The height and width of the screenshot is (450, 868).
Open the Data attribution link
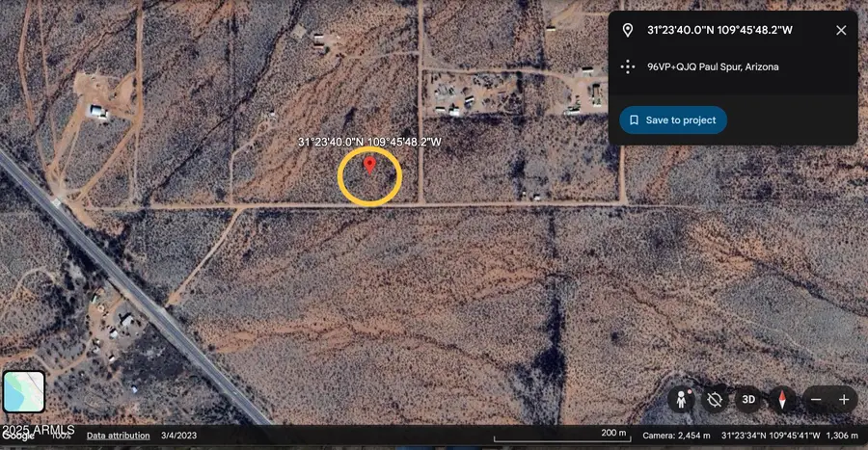click(119, 436)
